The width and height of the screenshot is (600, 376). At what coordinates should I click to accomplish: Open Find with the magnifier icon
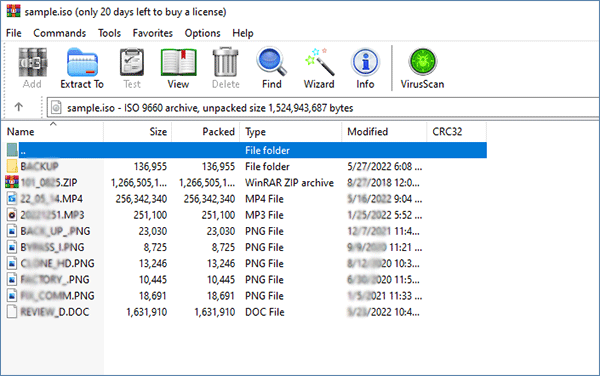pyautogui.click(x=272, y=61)
